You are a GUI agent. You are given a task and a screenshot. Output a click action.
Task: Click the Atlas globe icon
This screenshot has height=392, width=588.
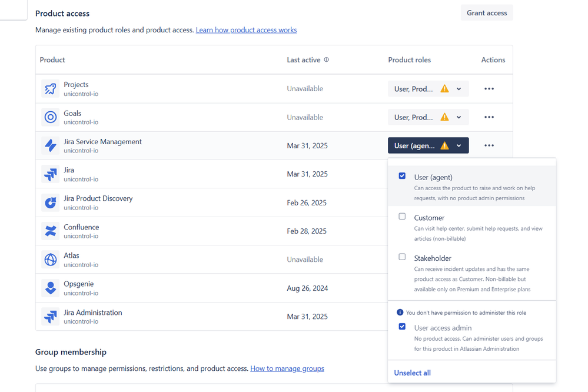pos(50,260)
